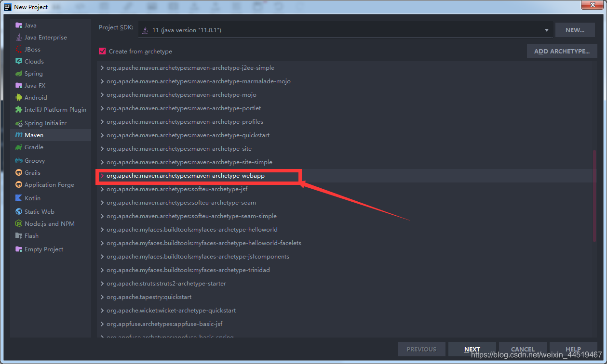Click the ADD ARCHETYPE... button

[x=562, y=51]
